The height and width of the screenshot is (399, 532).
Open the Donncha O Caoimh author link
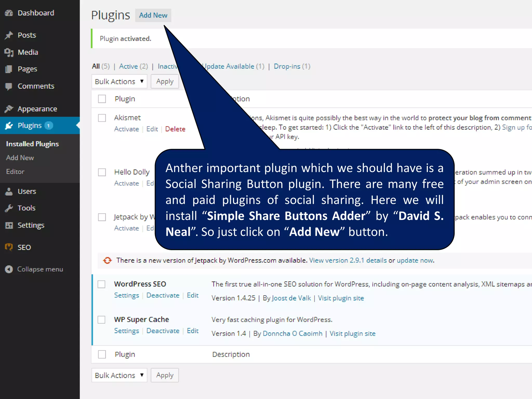(x=292, y=334)
